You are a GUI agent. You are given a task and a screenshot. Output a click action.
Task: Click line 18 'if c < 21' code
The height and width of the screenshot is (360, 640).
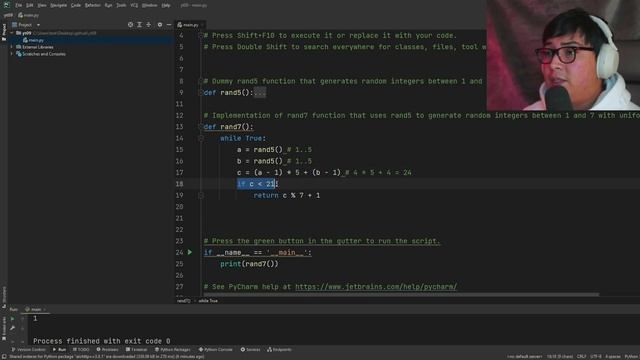tap(257, 184)
